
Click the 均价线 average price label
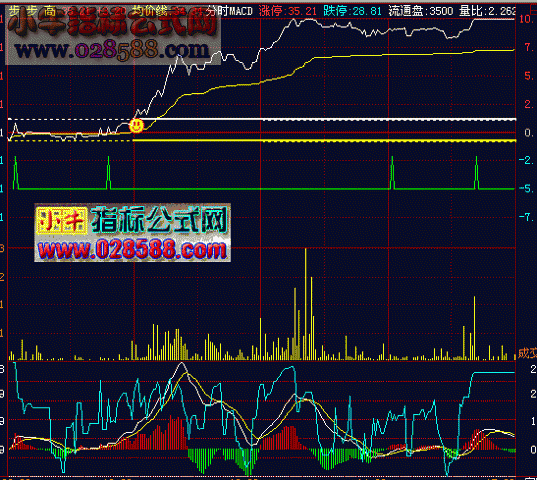(x=149, y=11)
